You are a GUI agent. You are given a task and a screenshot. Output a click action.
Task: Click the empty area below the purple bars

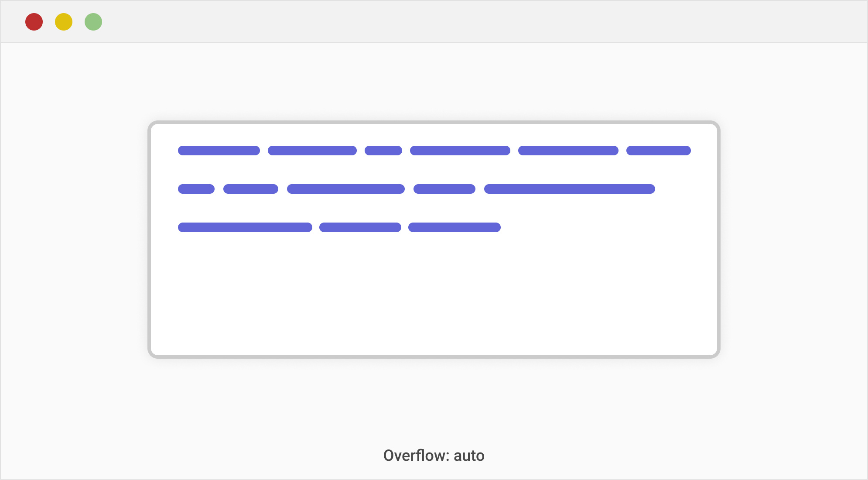tap(434, 297)
